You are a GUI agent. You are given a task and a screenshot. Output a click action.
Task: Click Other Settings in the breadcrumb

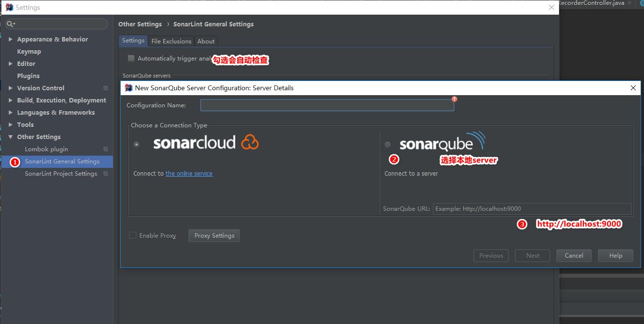(x=140, y=24)
